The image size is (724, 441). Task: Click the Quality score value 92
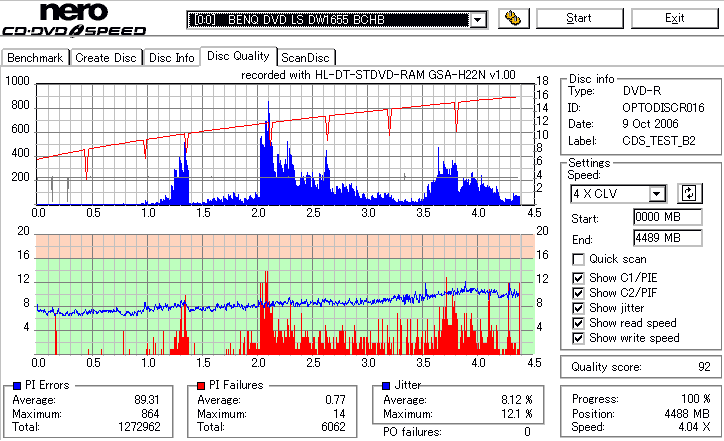[x=704, y=367]
